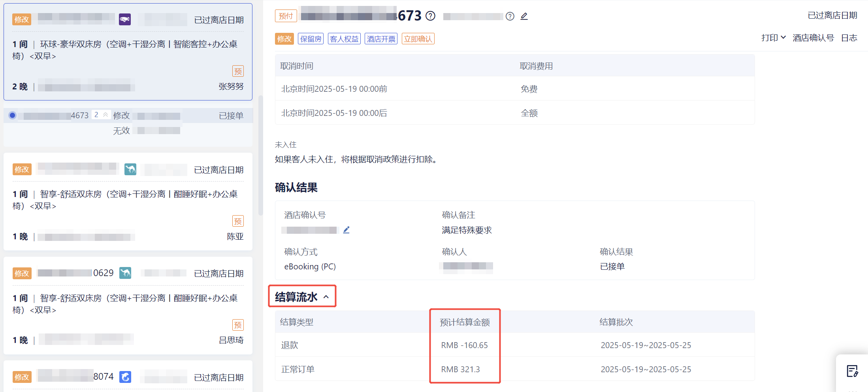Screen dimensions: 868x392
Task: Click the 正常订单 settlement type cell
Action: pyautogui.click(x=298, y=369)
